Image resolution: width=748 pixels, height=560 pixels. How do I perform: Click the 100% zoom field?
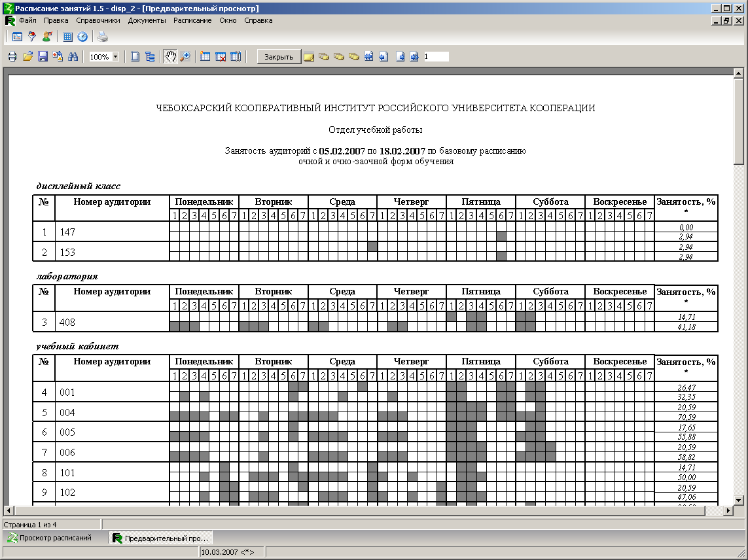pyautogui.click(x=100, y=57)
